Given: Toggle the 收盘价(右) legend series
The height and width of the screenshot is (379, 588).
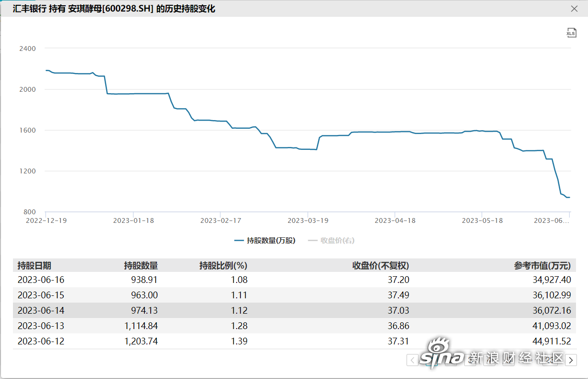Looking at the screenshot, I should (x=331, y=241).
